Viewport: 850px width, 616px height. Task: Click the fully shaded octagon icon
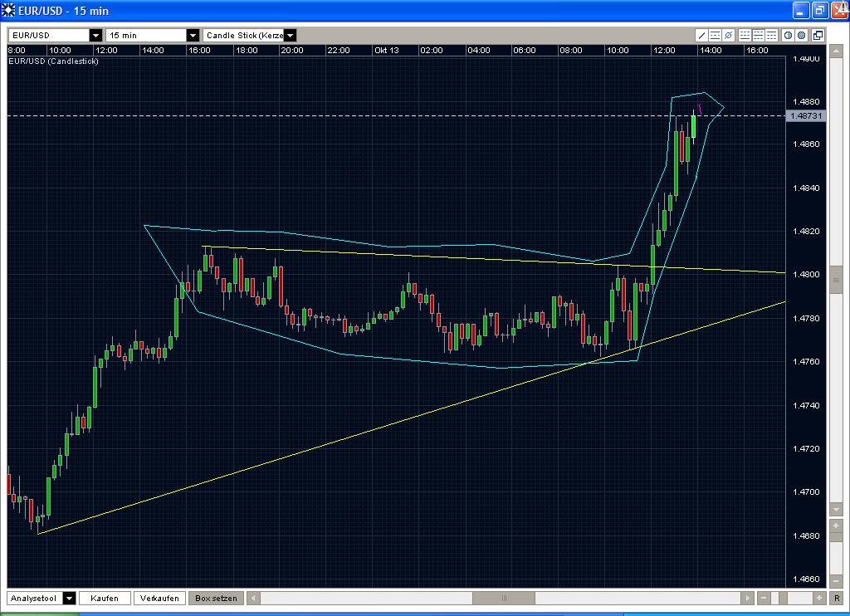(x=801, y=35)
